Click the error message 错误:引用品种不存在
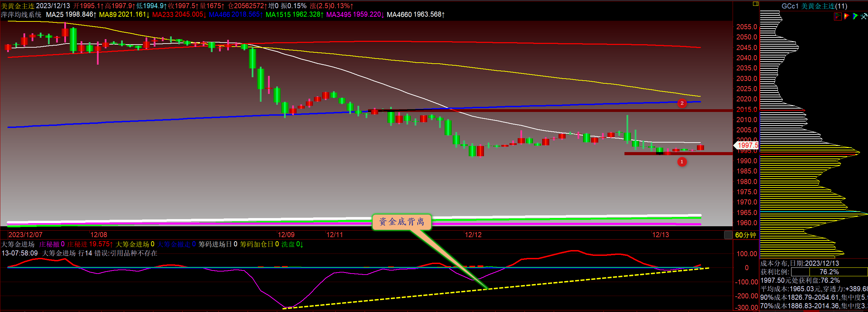The height and width of the screenshot is (312, 868). pos(126,253)
